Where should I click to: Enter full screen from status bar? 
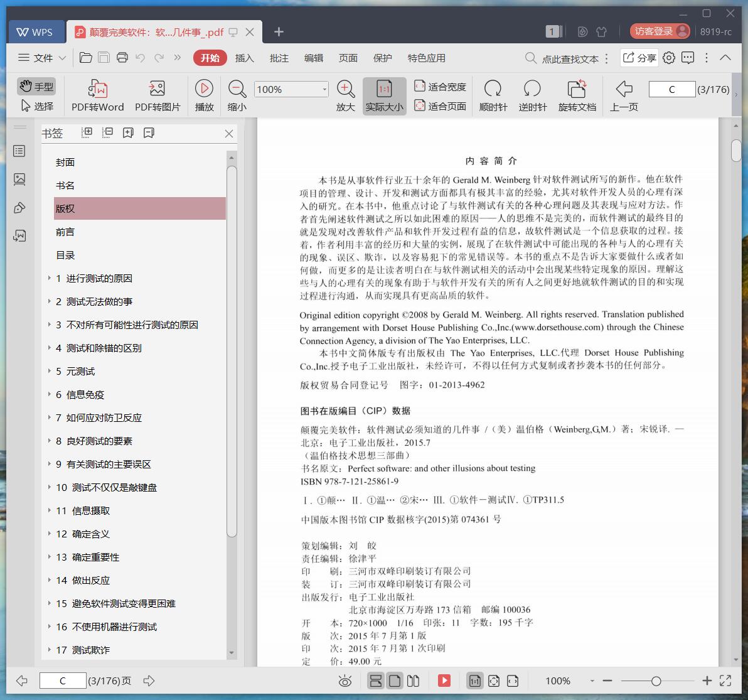(x=725, y=681)
